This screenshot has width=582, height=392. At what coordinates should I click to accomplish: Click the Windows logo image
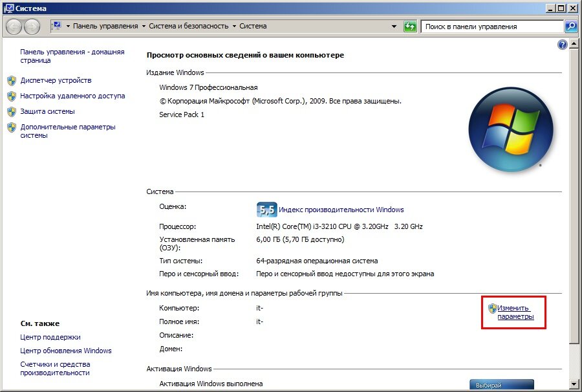(x=511, y=129)
